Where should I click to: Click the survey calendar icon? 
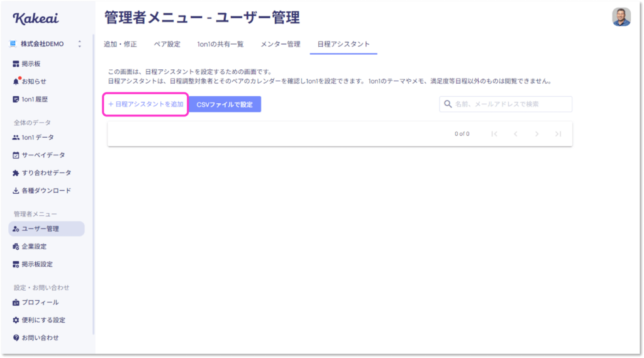click(16, 155)
